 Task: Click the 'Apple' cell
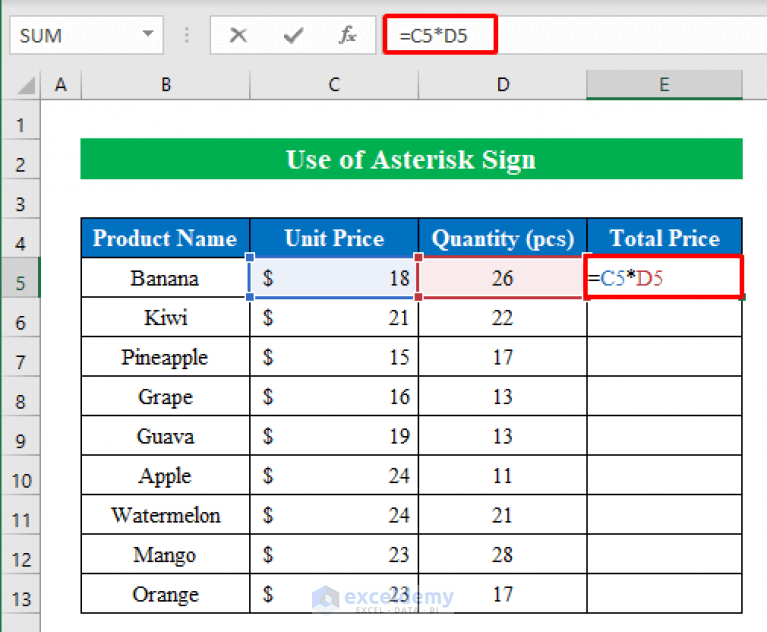coord(165,475)
